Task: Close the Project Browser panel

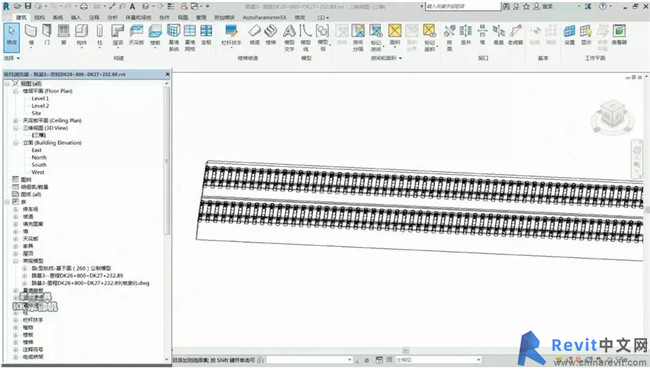Action: coord(167,74)
